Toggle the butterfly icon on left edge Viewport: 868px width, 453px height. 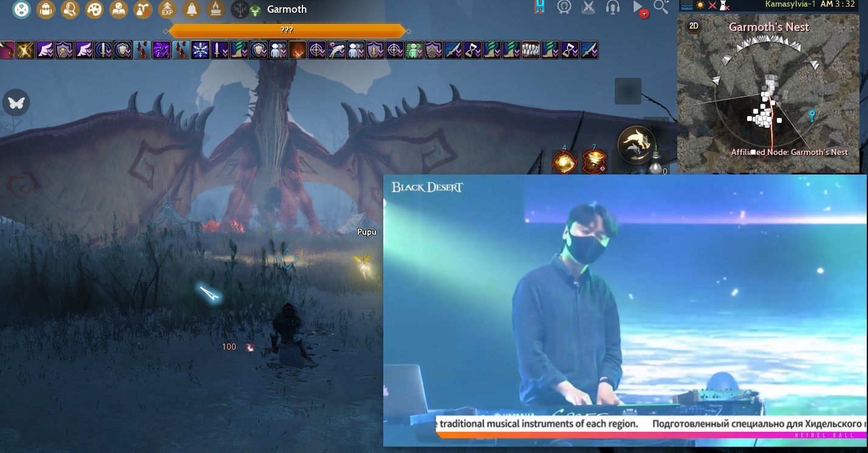point(16,103)
